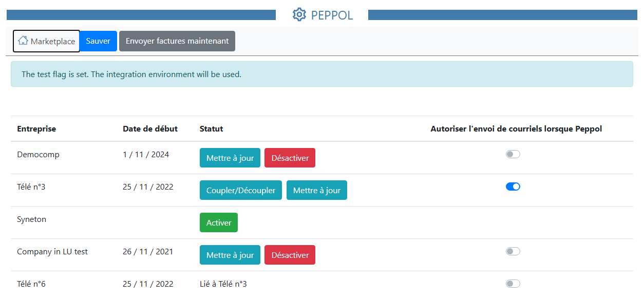Click Mettre à jour for Télé n°3
This screenshot has width=644, height=298.
point(317,191)
